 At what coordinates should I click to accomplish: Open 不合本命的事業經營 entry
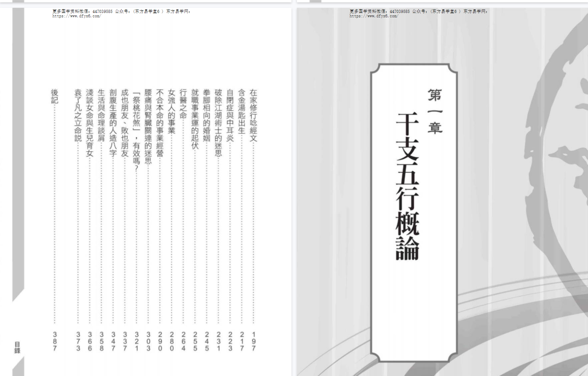coord(160,123)
